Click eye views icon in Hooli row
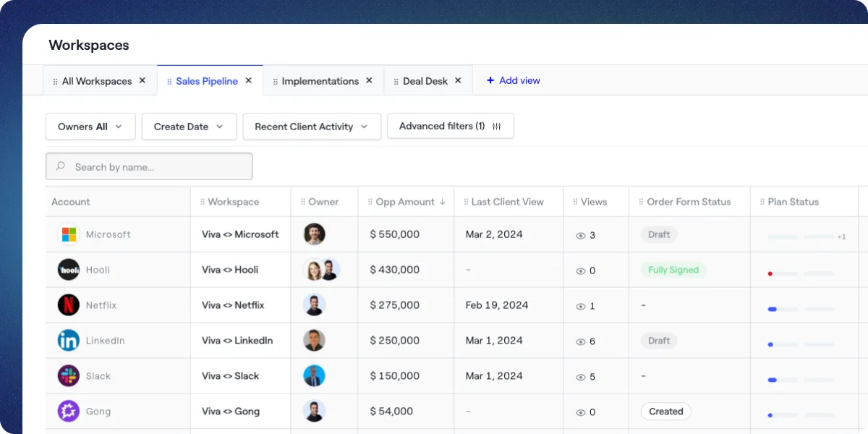The width and height of the screenshot is (868, 434). (580, 271)
